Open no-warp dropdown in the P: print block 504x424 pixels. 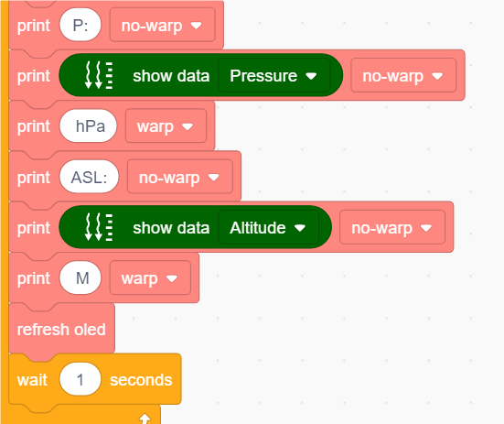(x=162, y=25)
